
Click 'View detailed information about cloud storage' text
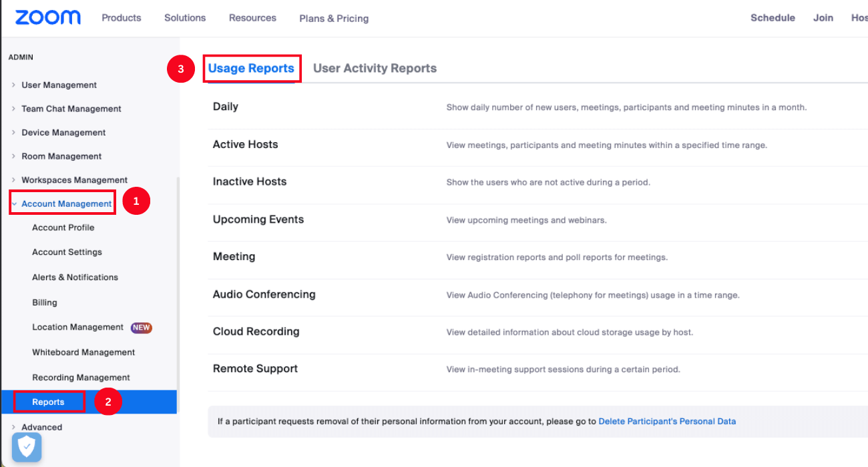tap(570, 332)
